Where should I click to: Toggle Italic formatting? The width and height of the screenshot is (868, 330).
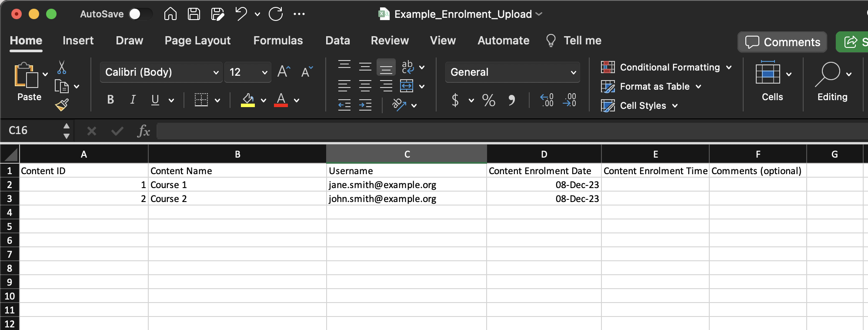tap(133, 100)
